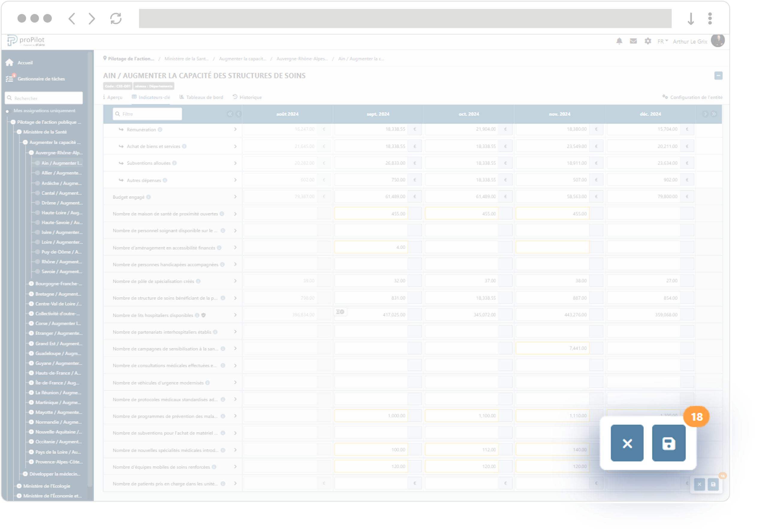Click large blue save floppy-disk button
The image size is (758, 532).
(668, 443)
